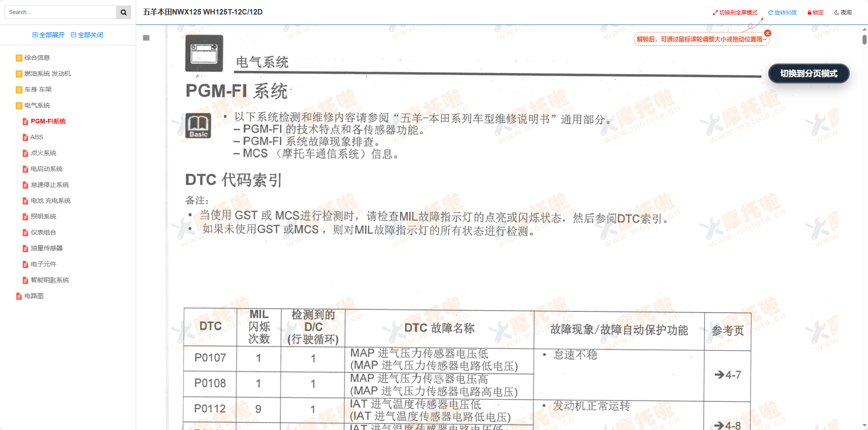Open the 电路图 document
Image resolution: width=868 pixels, height=430 pixels.
[x=34, y=296]
